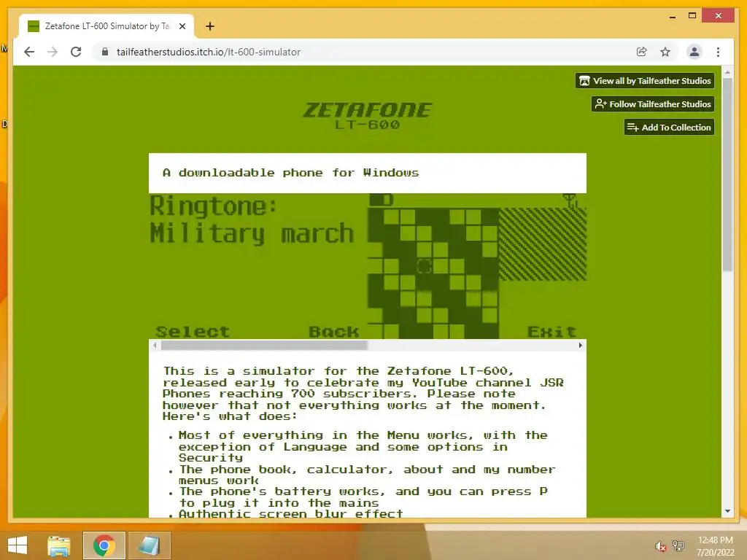Click the 'This is a simulator for the Zetafone' paragraph
The width and height of the screenshot is (747, 560).
pos(363,394)
